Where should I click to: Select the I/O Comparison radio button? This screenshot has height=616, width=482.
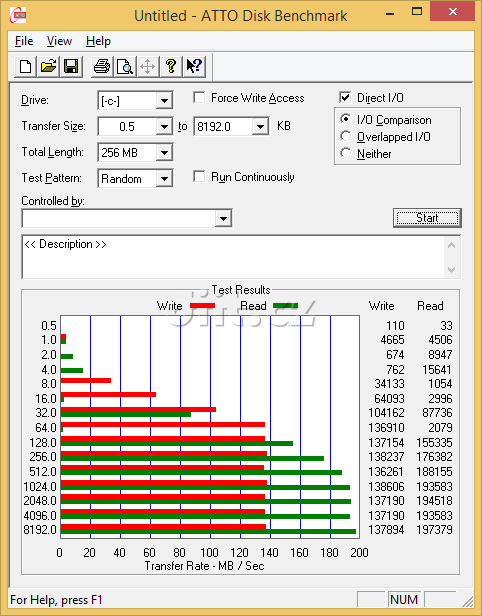click(x=345, y=119)
